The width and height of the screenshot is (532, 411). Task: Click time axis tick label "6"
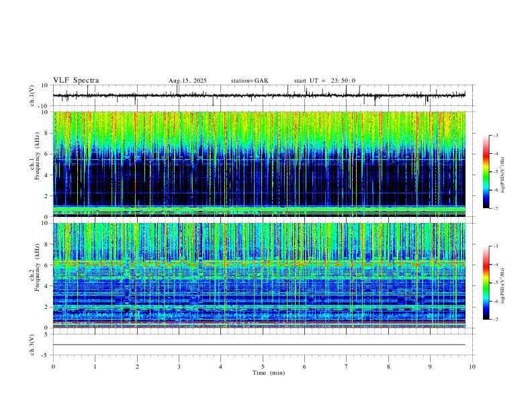[304, 367]
